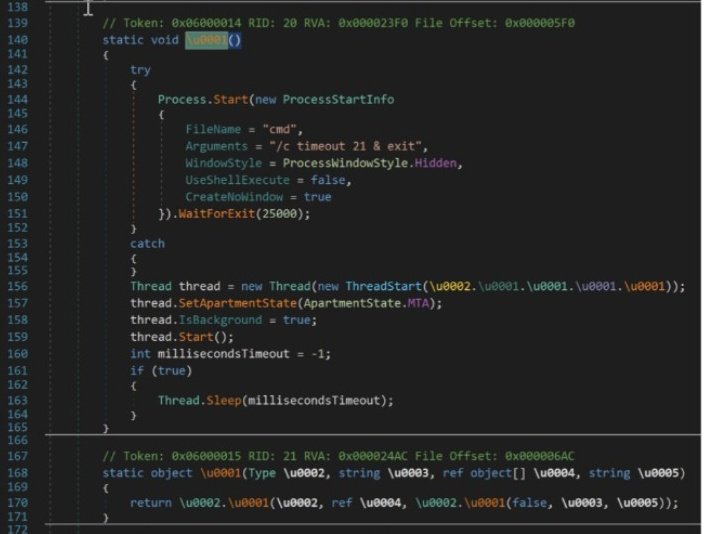The width and height of the screenshot is (704, 534).
Task: Click the IsBackground property
Action: [x=220, y=320]
